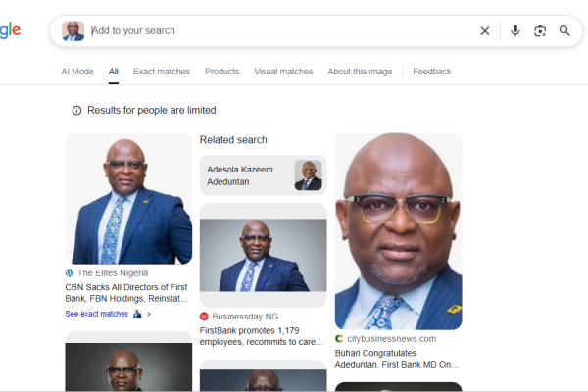Open the CBN Sacks All Directors article
The height and width of the screenshot is (392, 588).
(126, 293)
